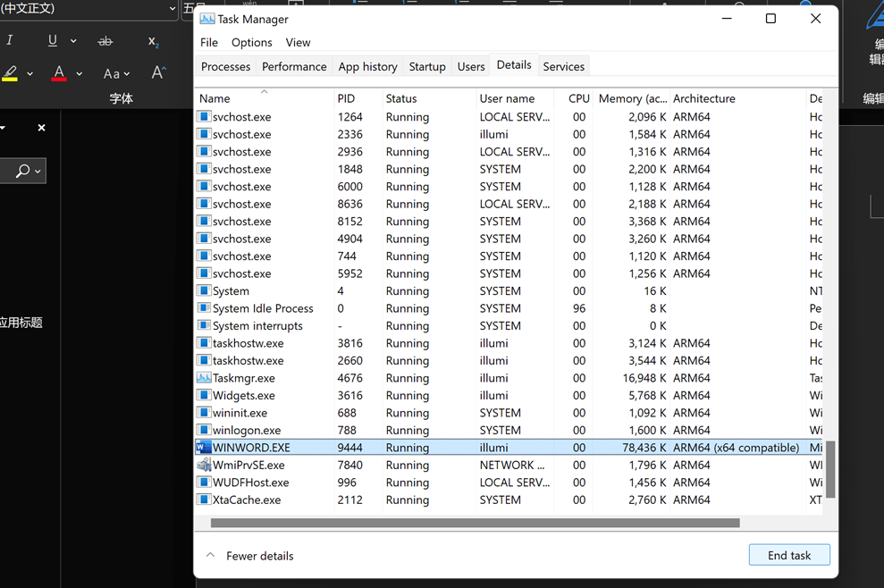Click the Taskmgr.exe process icon
This screenshot has height=588, width=884.
point(204,378)
